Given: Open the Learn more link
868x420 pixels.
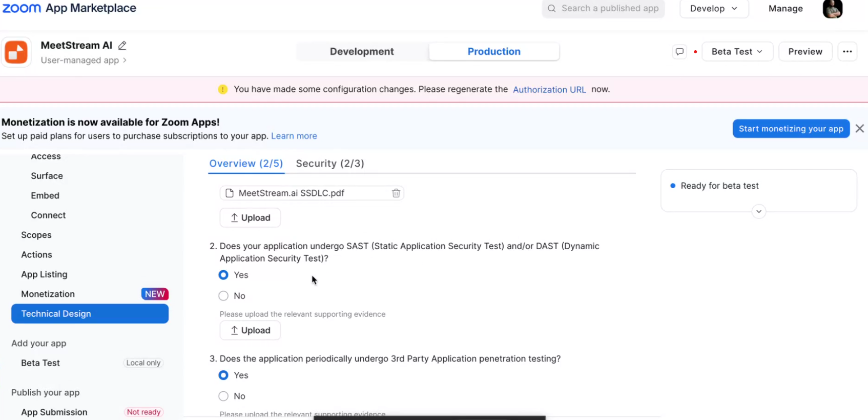Looking at the screenshot, I should [x=294, y=136].
